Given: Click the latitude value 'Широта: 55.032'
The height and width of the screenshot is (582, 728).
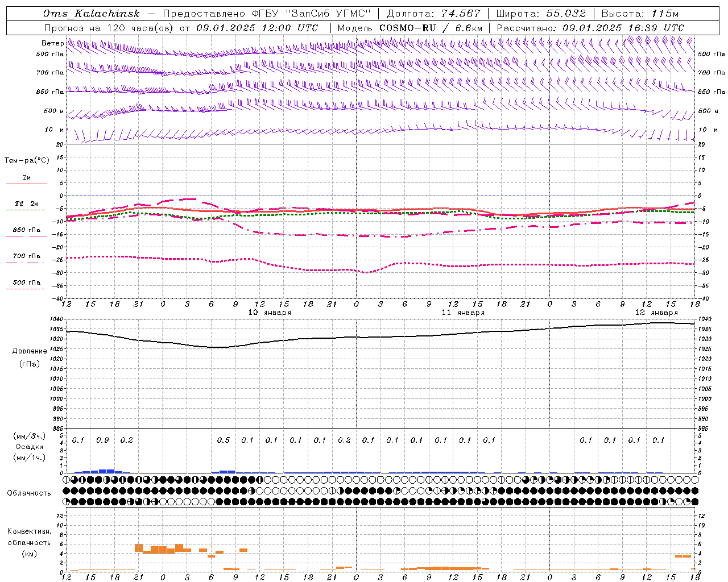Looking at the screenshot, I should click(x=541, y=14).
